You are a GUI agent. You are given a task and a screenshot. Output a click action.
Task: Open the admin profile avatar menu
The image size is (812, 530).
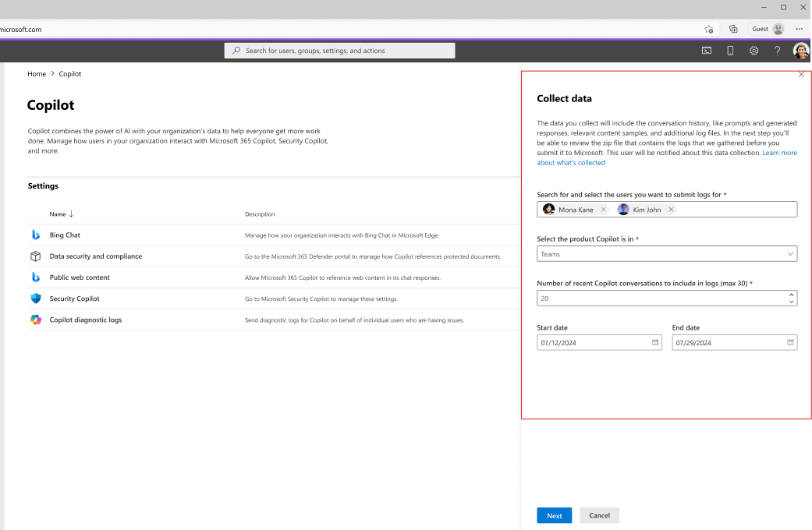(x=800, y=50)
